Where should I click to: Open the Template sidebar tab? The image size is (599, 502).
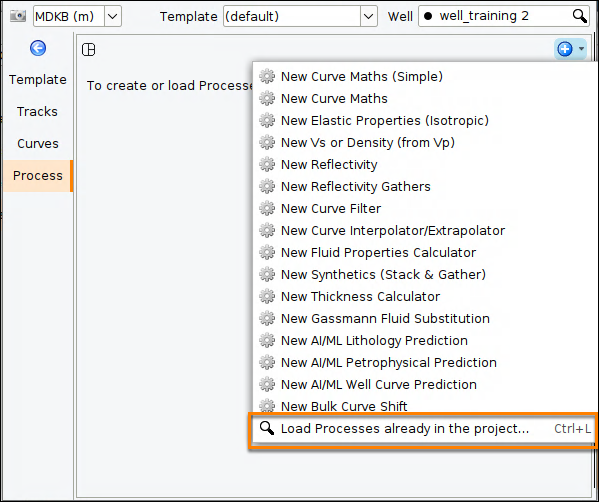click(x=37, y=79)
